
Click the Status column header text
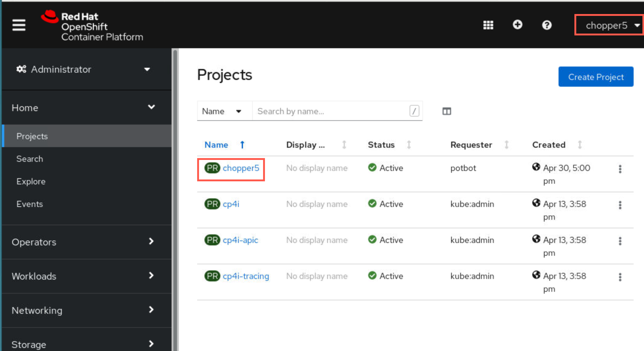click(381, 145)
